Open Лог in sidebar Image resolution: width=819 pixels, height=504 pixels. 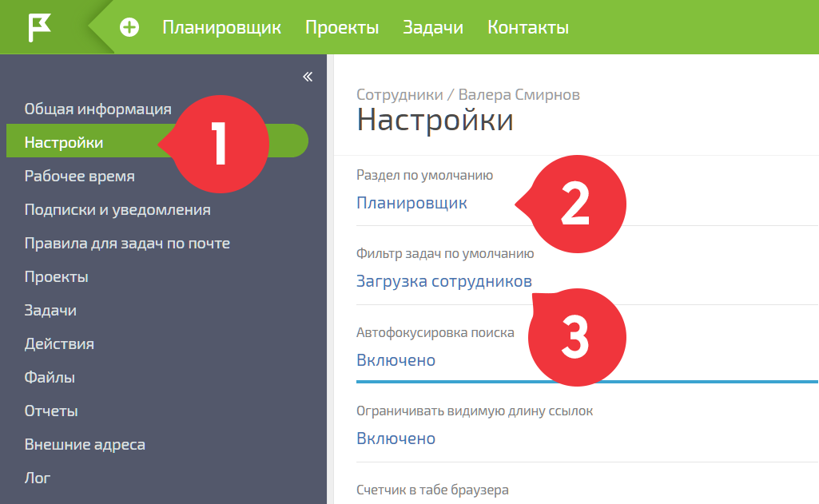38,478
